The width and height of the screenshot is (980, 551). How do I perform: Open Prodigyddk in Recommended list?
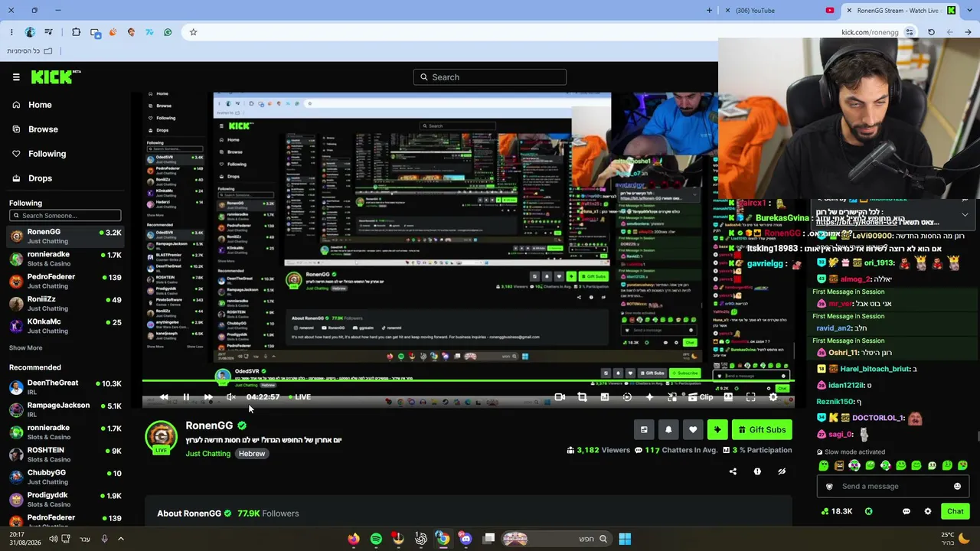[65, 499]
